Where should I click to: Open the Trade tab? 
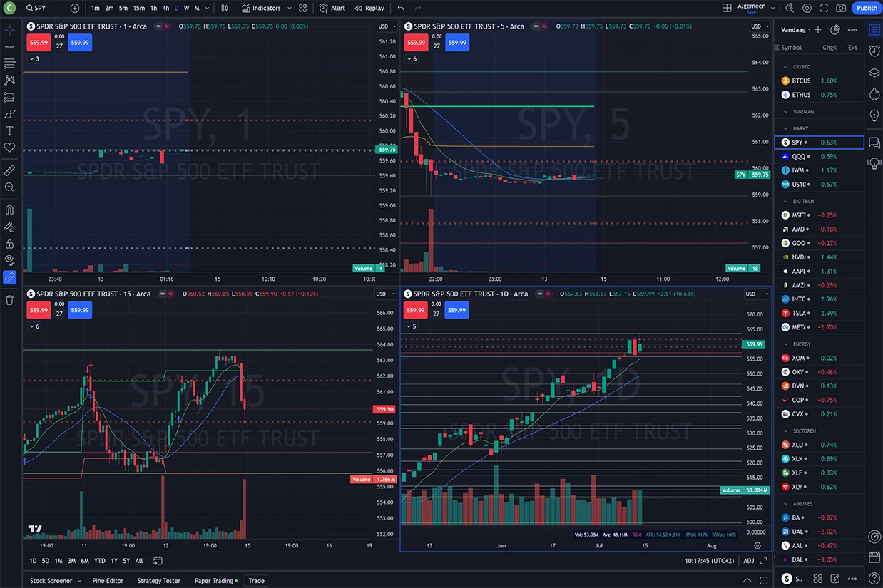point(256,581)
